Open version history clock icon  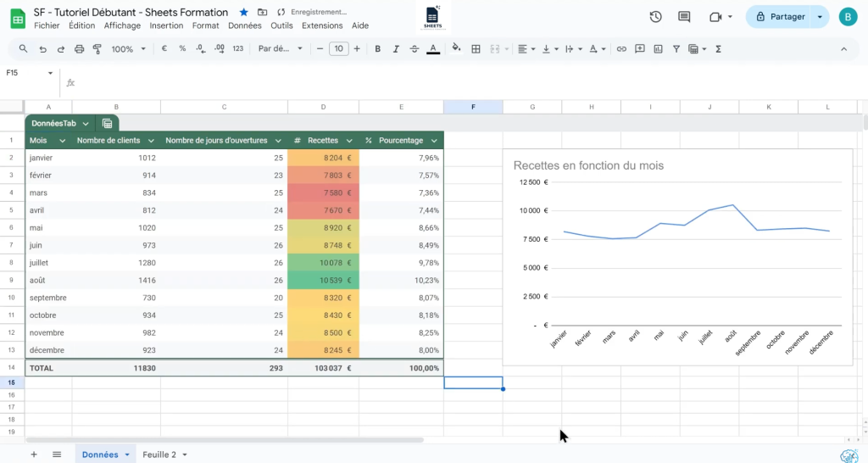pyautogui.click(x=655, y=17)
